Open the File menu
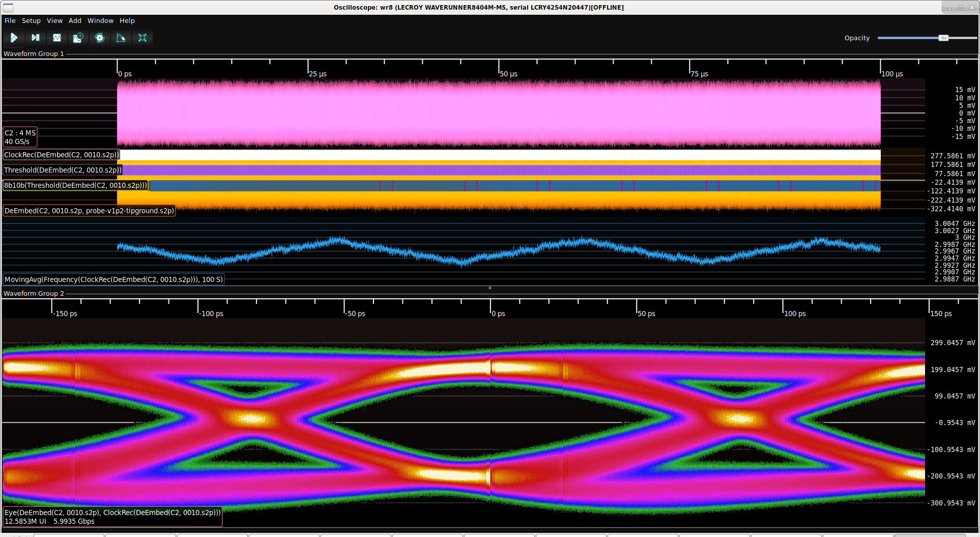 pyautogui.click(x=10, y=21)
